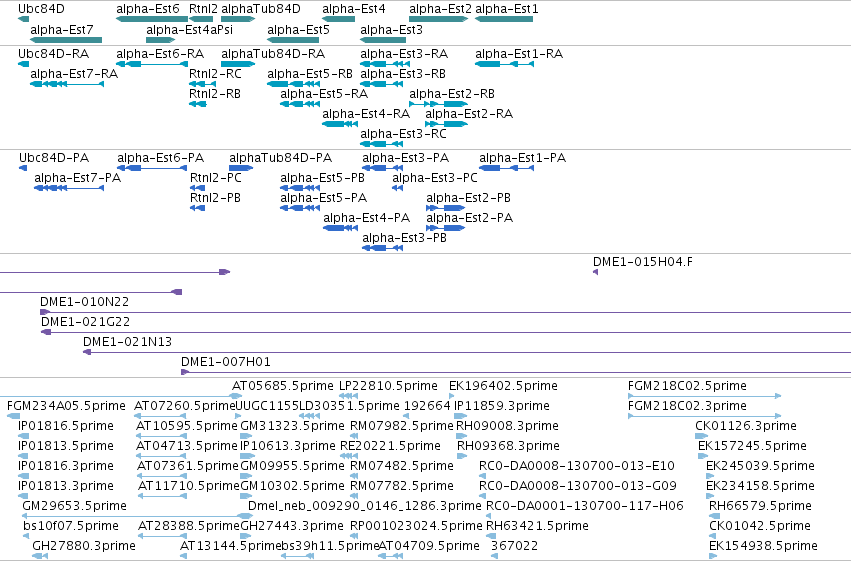
Task: Select EST CK01126.3prime
Action: click(702, 436)
